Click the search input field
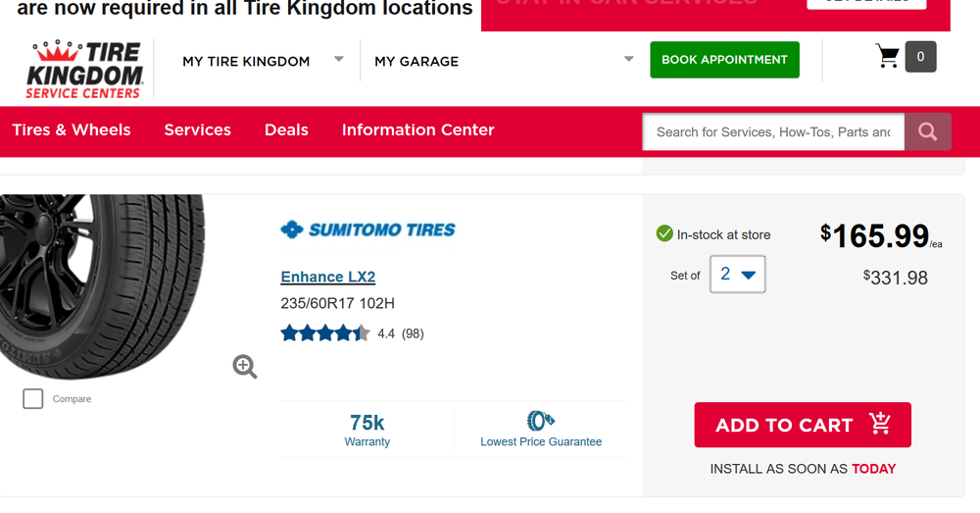980x513 pixels. point(772,131)
